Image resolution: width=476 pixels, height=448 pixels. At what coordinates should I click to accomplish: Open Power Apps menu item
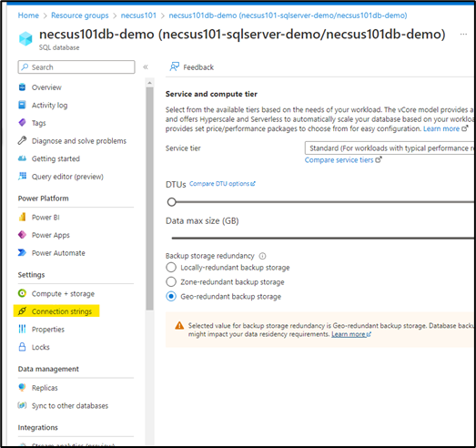tap(50, 235)
